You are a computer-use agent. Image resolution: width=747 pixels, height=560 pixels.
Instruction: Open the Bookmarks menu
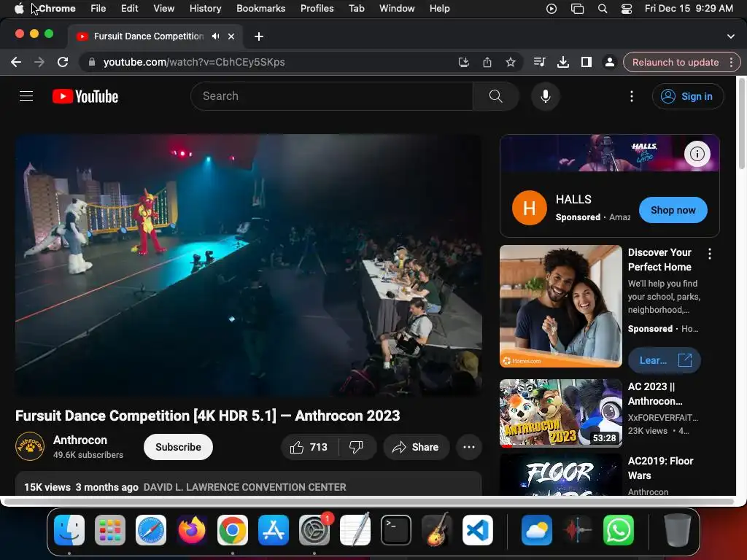[260, 9]
